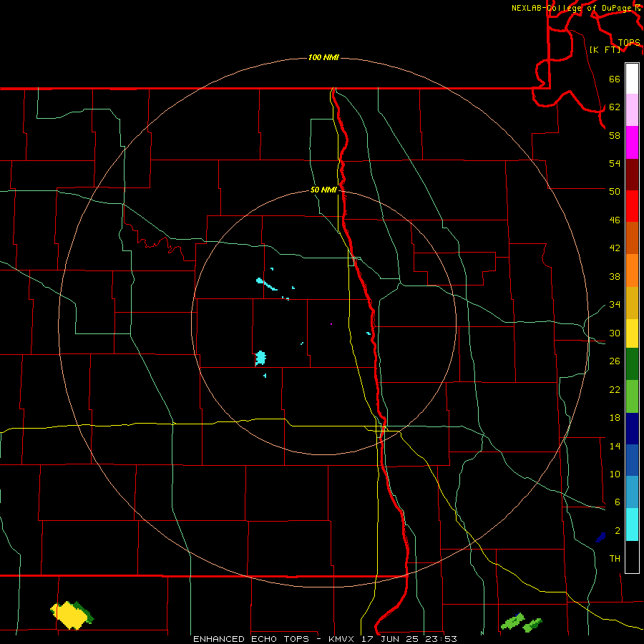This screenshot has width=644, height=644.
Task: Click the white color swatch above 66
Action: pyautogui.click(x=632, y=79)
